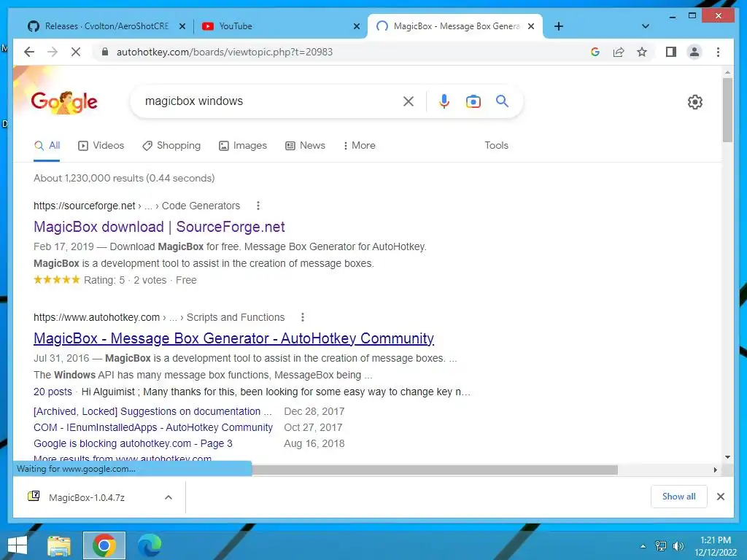Open the search Tools options
Viewport: 747px width, 560px height.
pos(496,146)
